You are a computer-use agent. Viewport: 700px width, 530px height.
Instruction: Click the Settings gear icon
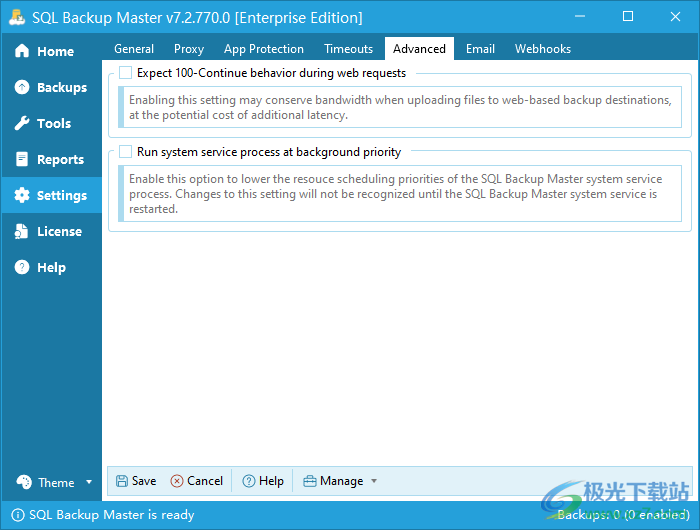coord(21,195)
